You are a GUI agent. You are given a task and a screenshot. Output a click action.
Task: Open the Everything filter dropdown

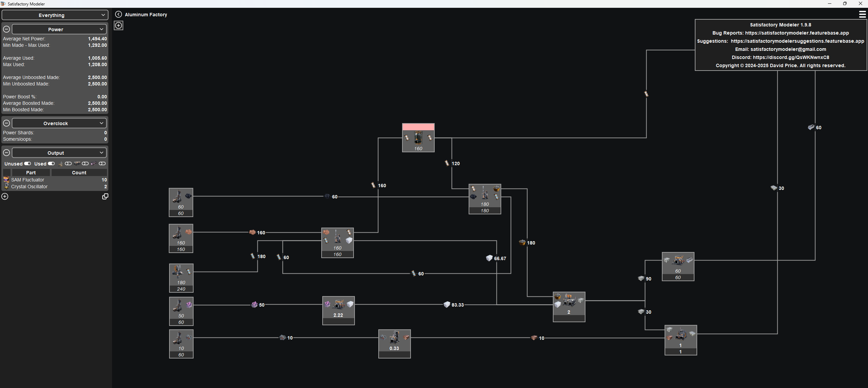(55, 15)
